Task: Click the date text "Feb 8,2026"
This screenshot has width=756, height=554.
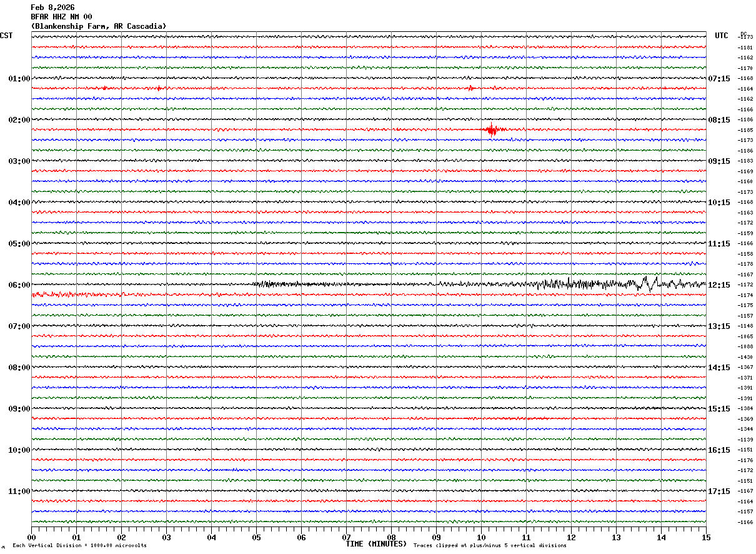Action: click(x=52, y=8)
